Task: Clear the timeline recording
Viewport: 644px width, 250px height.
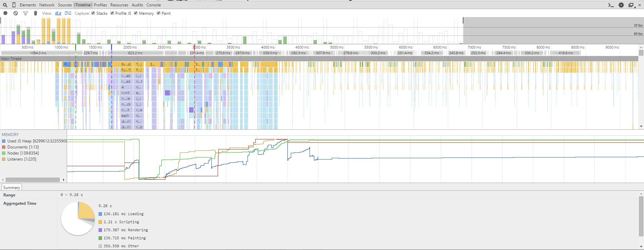Action: point(15,13)
